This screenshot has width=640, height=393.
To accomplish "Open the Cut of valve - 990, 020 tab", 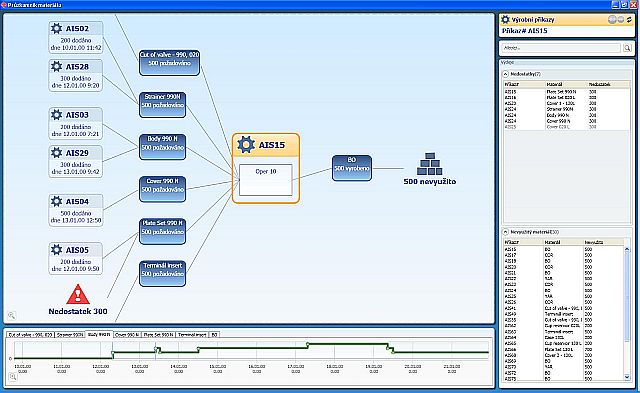I will pos(30,335).
